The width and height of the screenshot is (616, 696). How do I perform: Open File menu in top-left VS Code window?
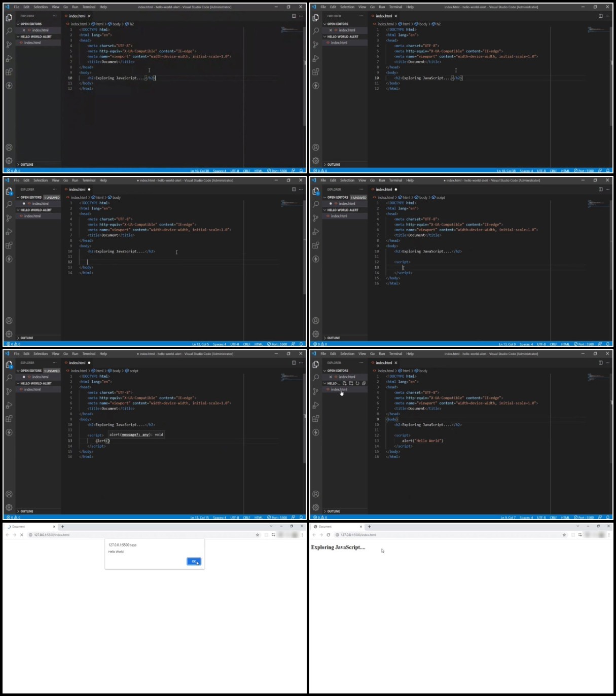tap(17, 7)
